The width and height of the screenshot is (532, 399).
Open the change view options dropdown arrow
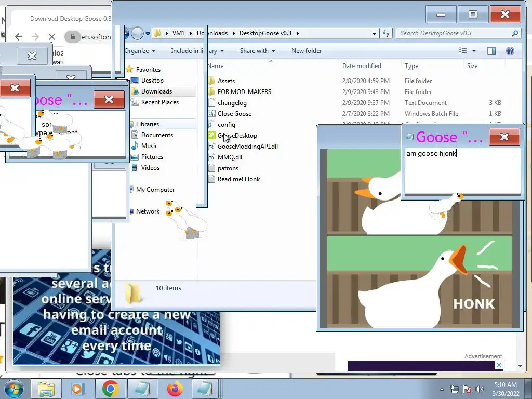474,51
